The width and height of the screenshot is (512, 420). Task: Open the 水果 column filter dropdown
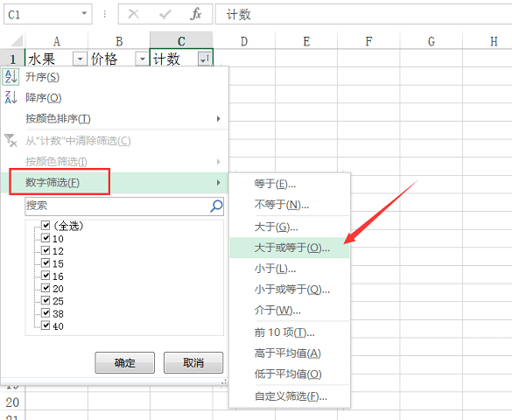(80, 59)
